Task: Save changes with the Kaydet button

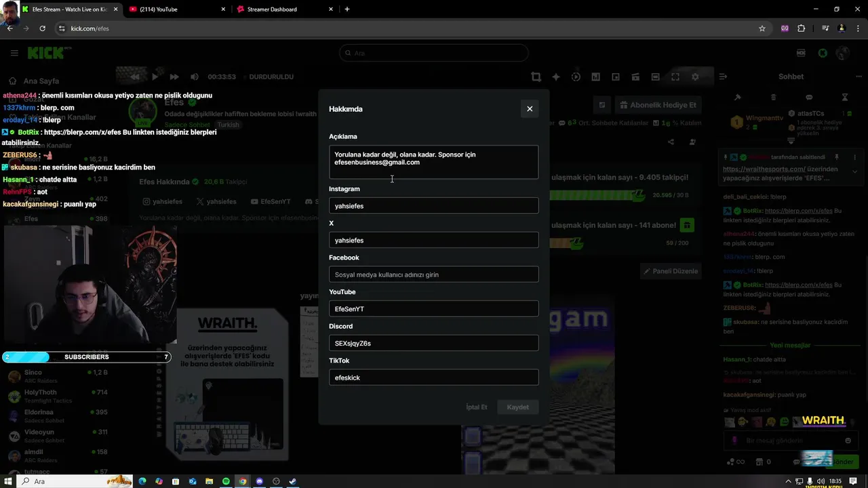Action: (517, 407)
